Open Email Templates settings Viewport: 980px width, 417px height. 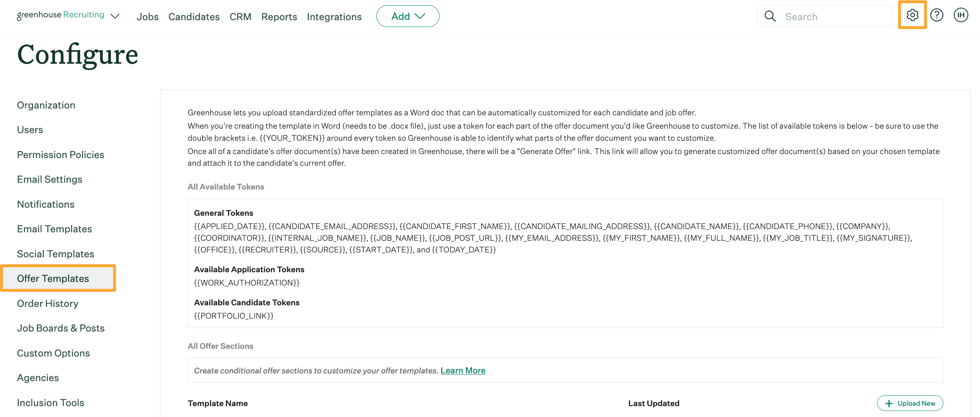coord(54,229)
